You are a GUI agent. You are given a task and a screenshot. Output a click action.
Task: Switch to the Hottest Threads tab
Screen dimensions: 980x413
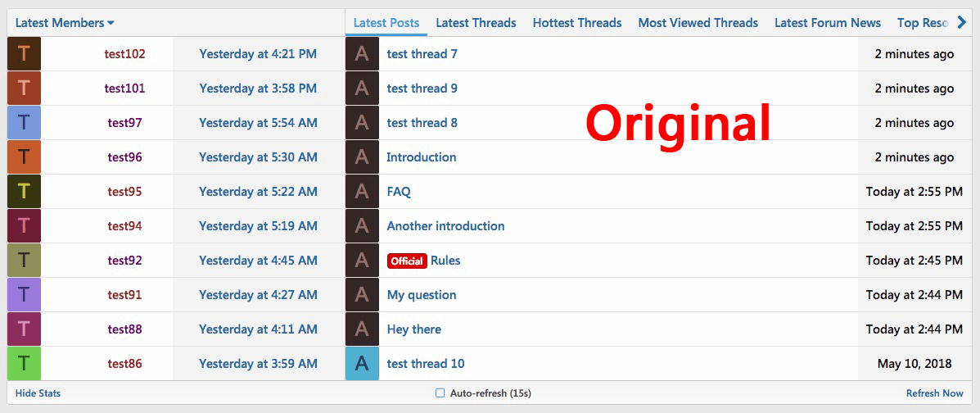click(x=576, y=23)
